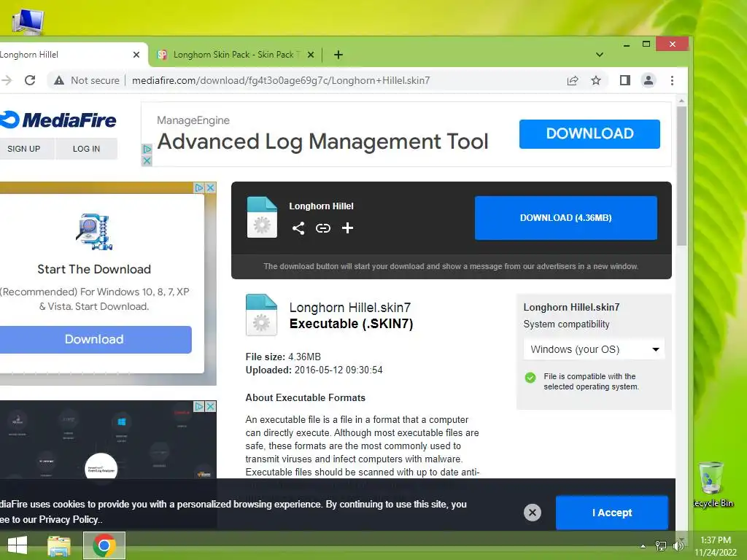Click the 'Longhorn Hillel.skin7' file name heading
Image resolution: width=747 pixels, height=560 pixels.
[349, 308]
